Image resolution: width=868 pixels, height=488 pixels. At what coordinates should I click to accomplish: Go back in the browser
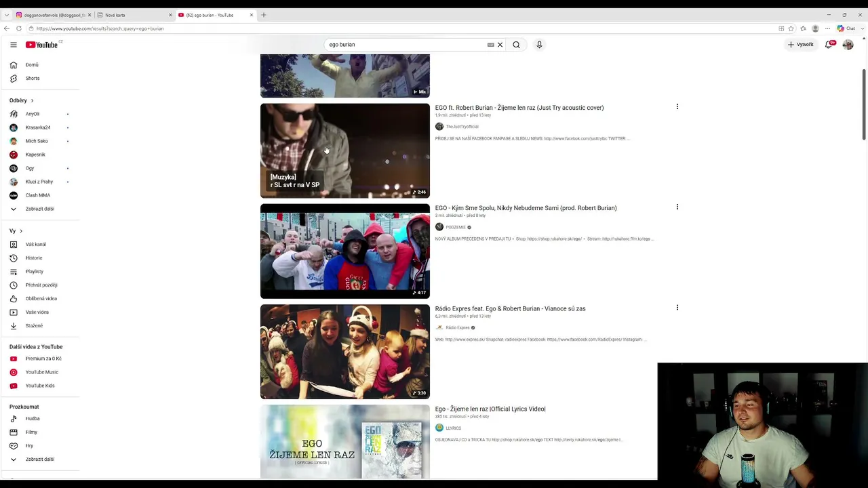[x=7, y=28]
